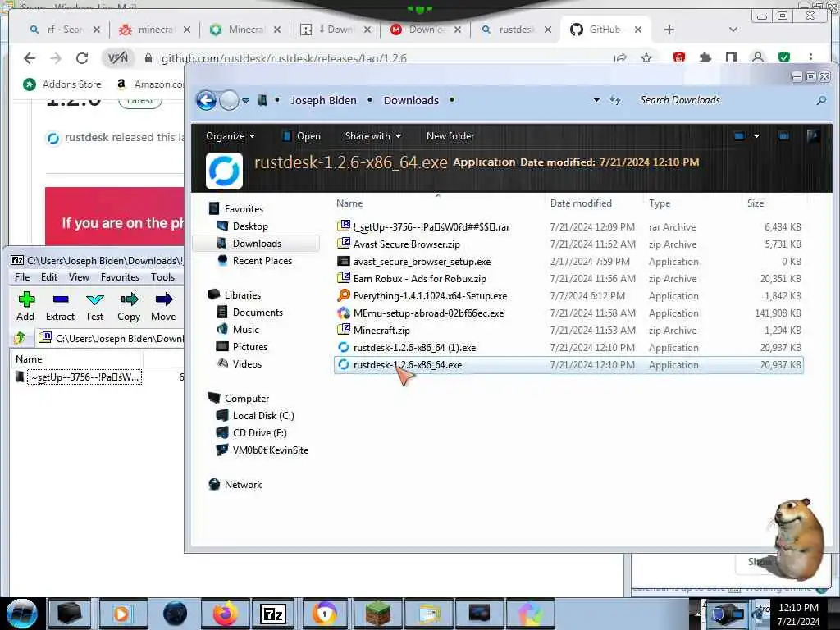Viewport: 840px width, 630px height.
Task: Click 7-Zip Copy button
Action: click(x=129, y=307)
